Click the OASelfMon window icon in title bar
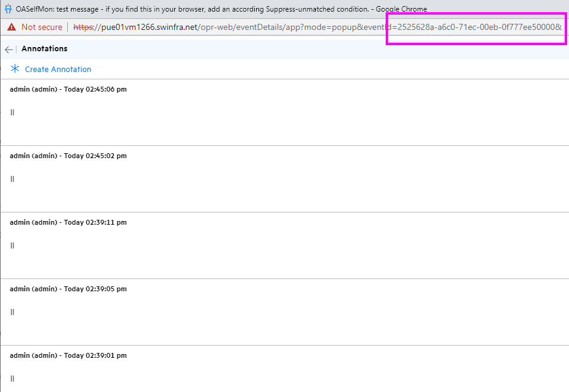The width and height of the screenshot is (569, 392). [x=8, y=9]
